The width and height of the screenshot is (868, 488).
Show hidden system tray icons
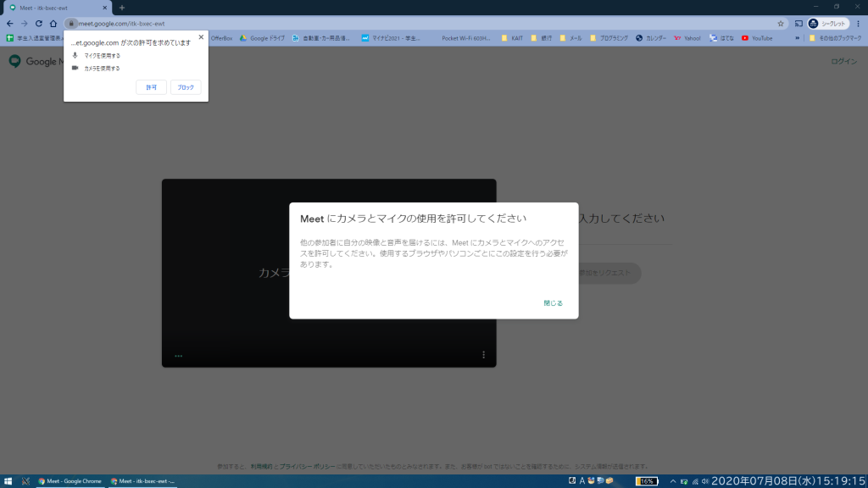(672, 481)
